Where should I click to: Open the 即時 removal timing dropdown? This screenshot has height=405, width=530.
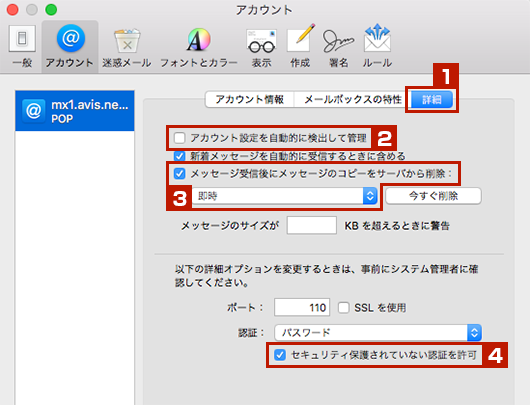click(x=285, y=196)
